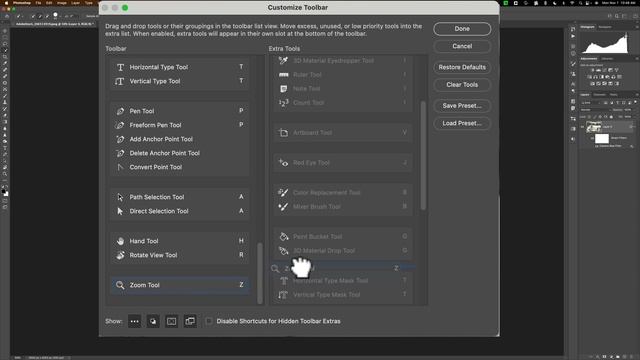
Task: Click the Hand Tool icon in Toolbar list
Action: tap(120, 241)
